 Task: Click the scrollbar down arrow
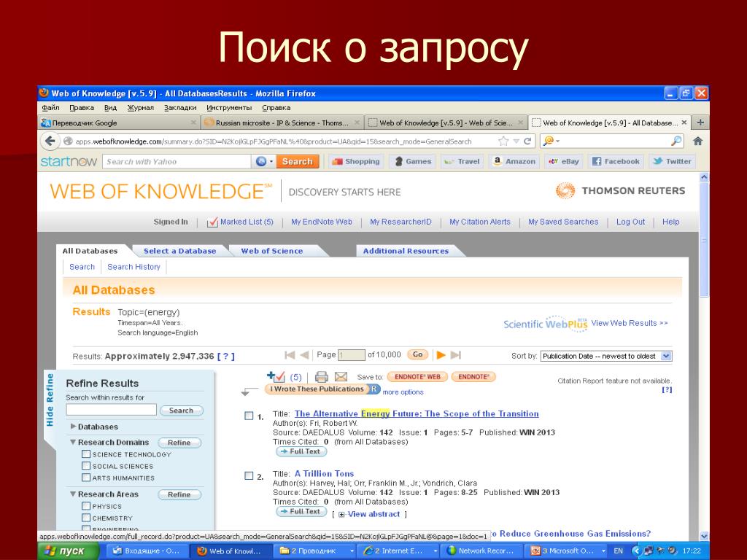704,536
